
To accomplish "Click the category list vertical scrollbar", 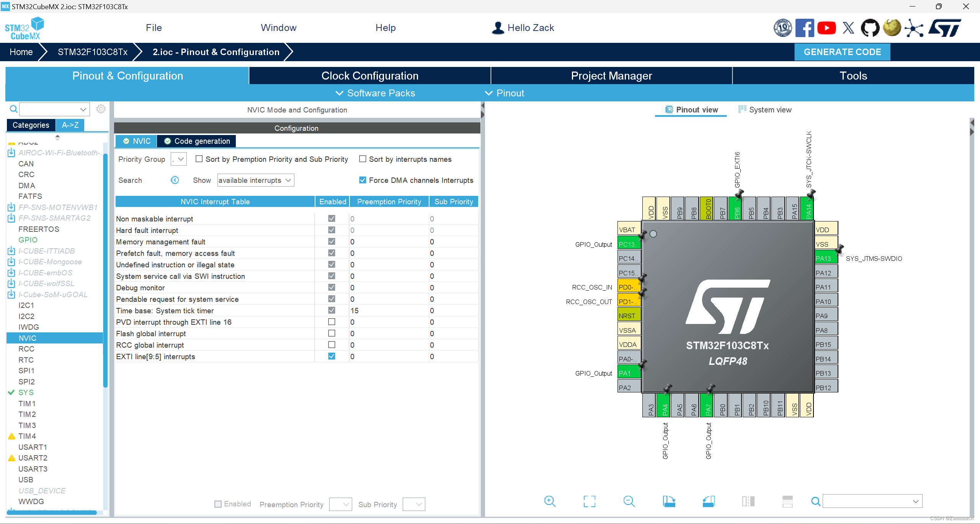I will click(105, 270).
